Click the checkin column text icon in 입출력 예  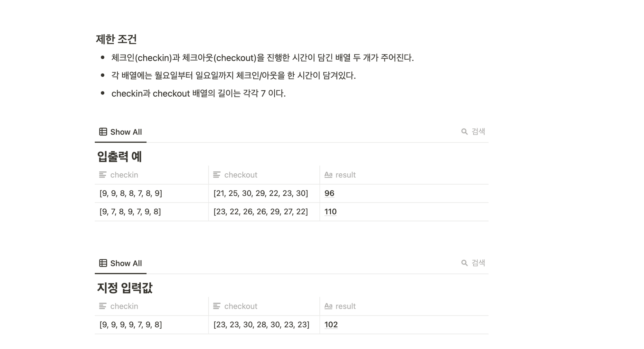tap(103, 175)
